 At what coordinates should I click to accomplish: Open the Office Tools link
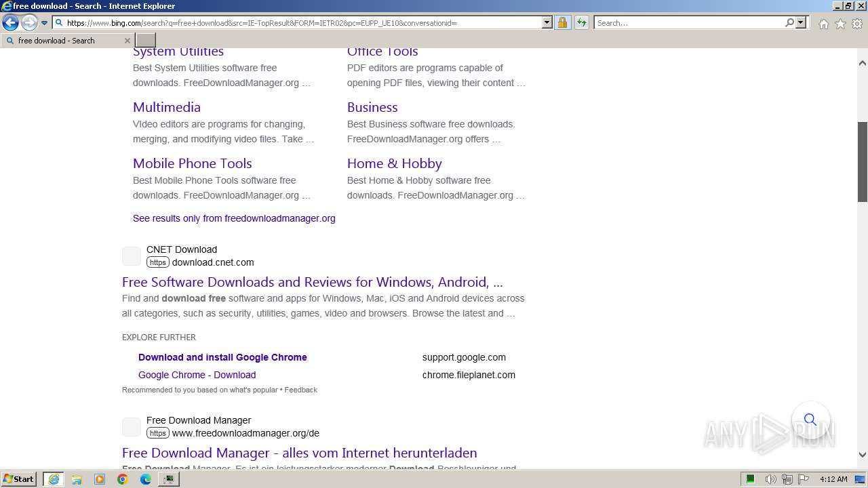coord(382,52)
